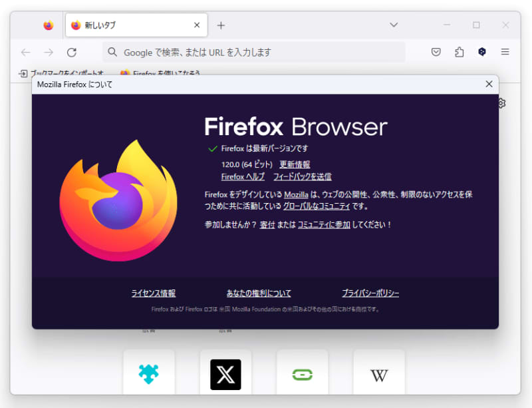Focus the Google search or URL field
Image resolution: width=532 pixels, height=408 pixels.
point(254,53)
